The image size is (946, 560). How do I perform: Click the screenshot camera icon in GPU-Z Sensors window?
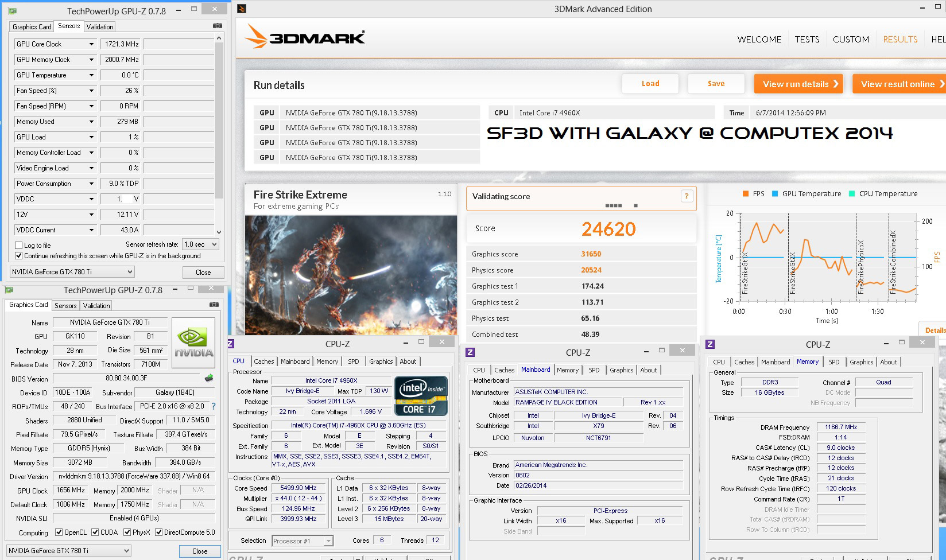click(218, 26)
